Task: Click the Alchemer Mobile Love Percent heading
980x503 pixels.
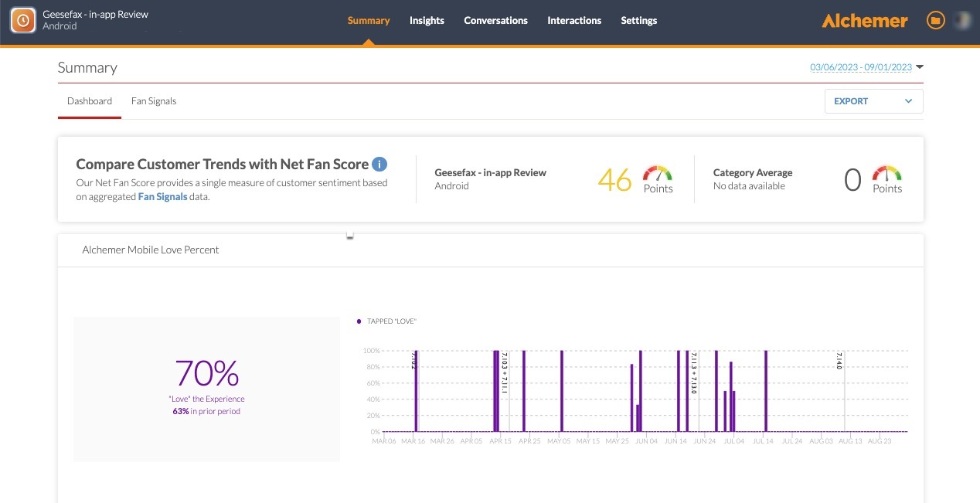Action: point(151,250)
